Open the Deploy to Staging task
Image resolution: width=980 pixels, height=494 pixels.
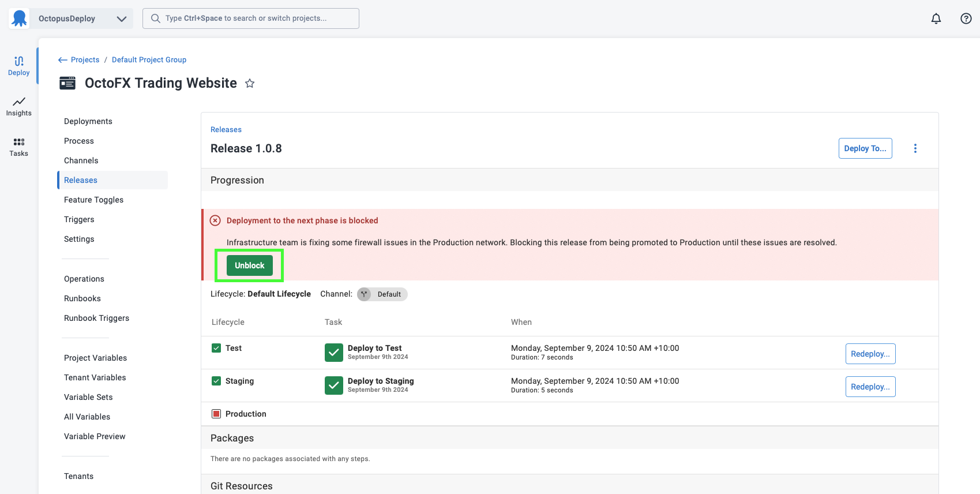point(381,381)
